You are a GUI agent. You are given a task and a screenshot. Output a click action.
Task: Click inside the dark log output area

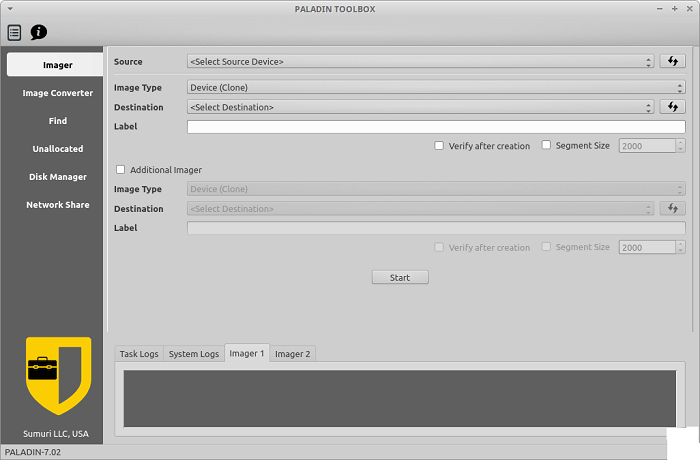click(400, 398)
